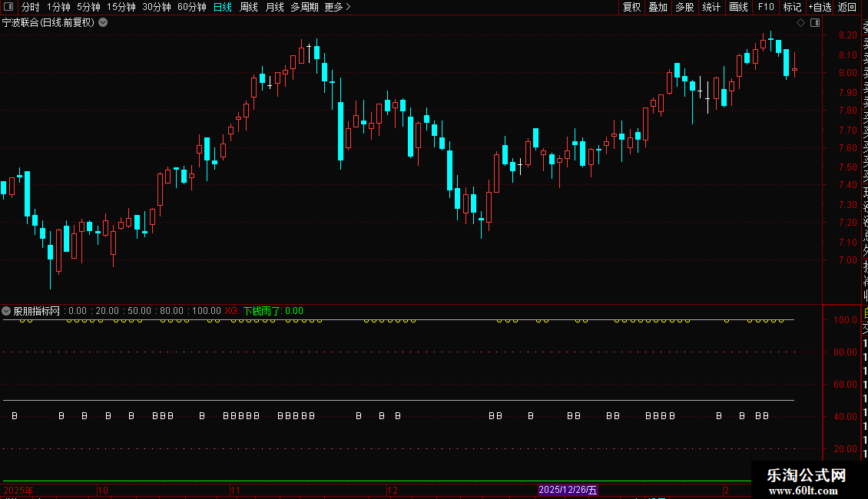Click the 7.00 price axis label
This screenshot has width=868, height=499.
847,260
